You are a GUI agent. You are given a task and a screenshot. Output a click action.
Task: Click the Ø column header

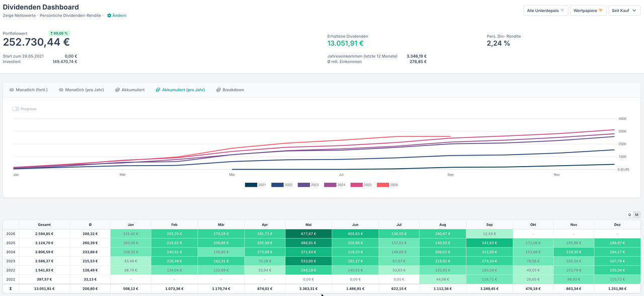pyautogui.click(x=90, y=225)
